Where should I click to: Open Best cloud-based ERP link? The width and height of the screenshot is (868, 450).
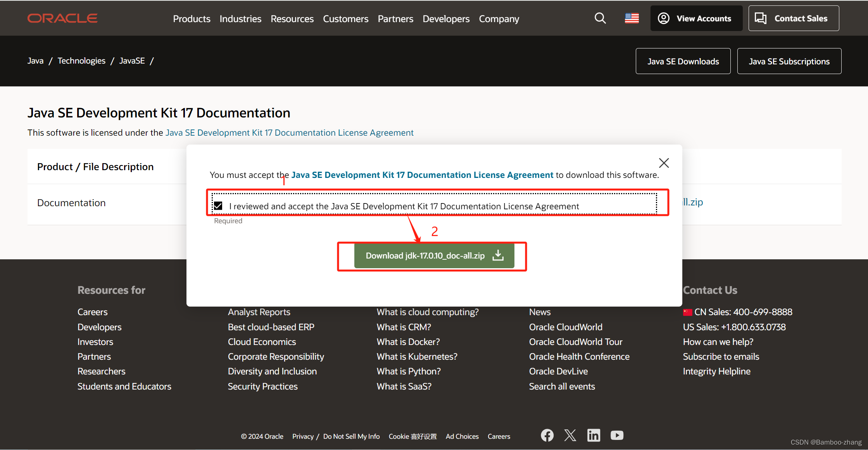[271, 327]
